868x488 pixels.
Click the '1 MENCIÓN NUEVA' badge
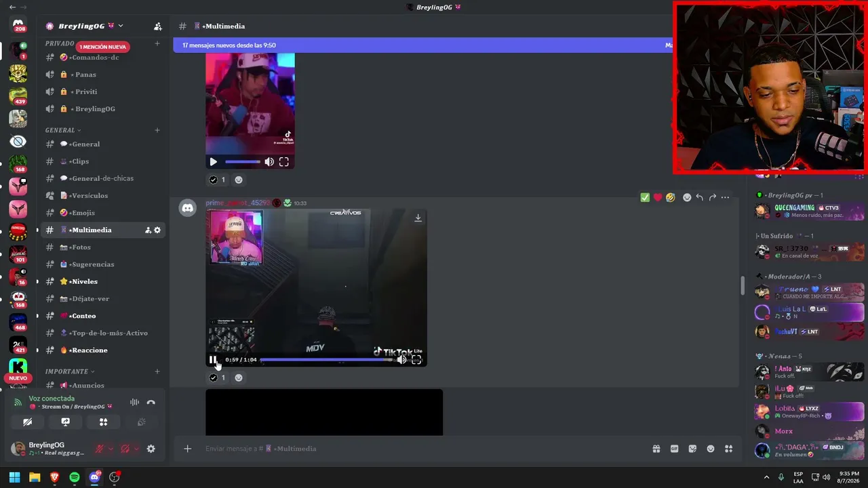click(x=103, y=47)
